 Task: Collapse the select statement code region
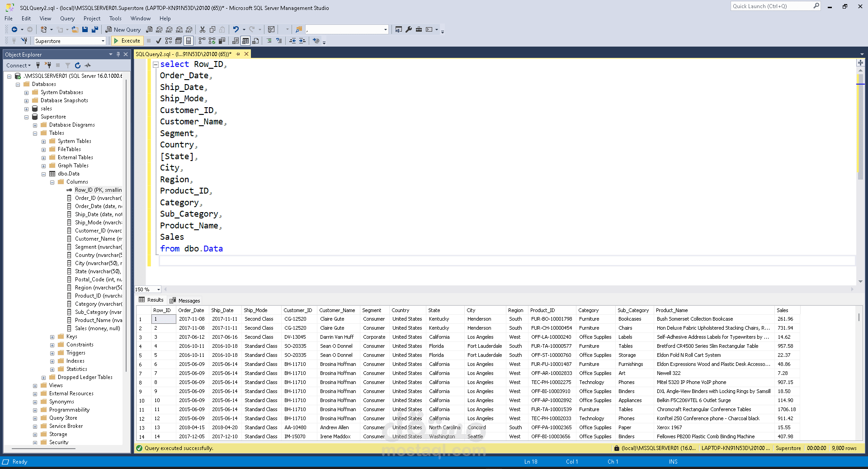pos(156,65)
